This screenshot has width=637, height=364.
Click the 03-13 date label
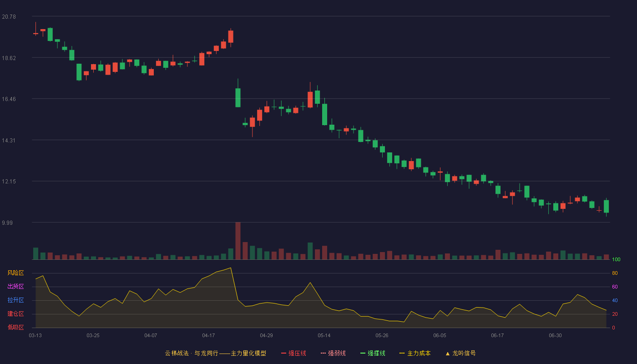click(x=35, y=335)
